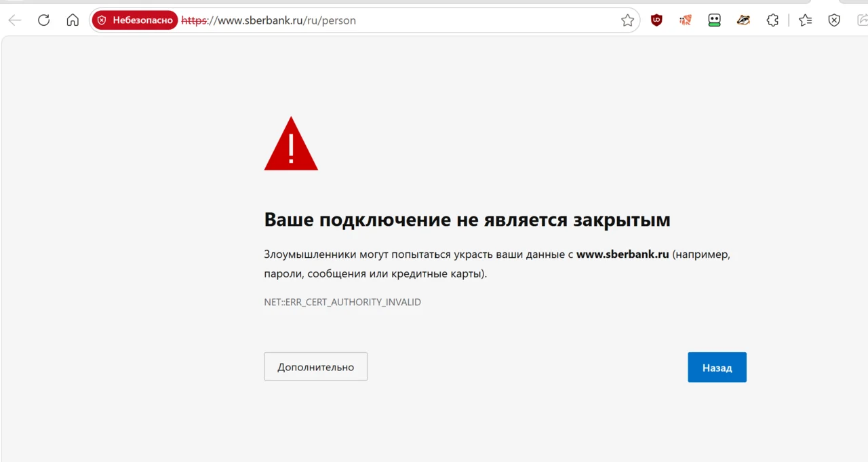Open the RoboForm robot extension icon
The width and height of the screenshot is (868, 462).
715,20
